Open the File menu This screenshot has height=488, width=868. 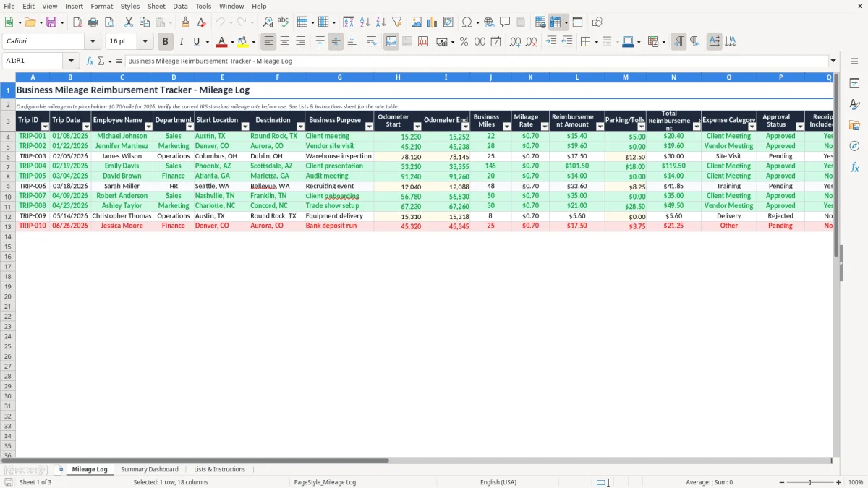(9, 6)
